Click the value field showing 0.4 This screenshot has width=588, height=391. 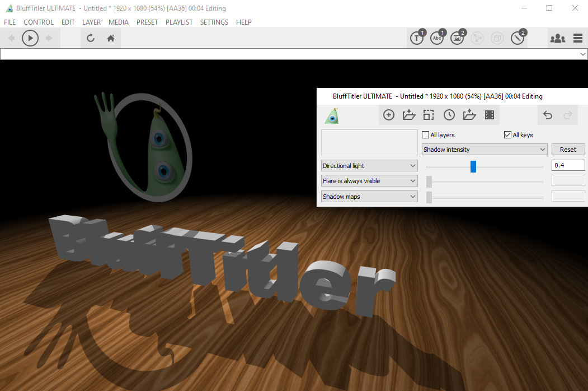pos(568,165)
